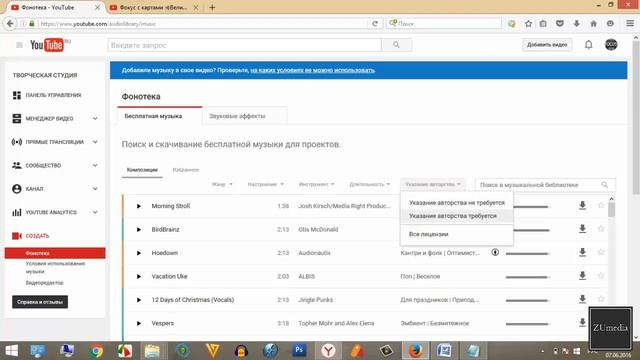Download 12 Days of Christmas track
Image resolution: width=640 pixels, height=360 pixels.
(582, 299)
